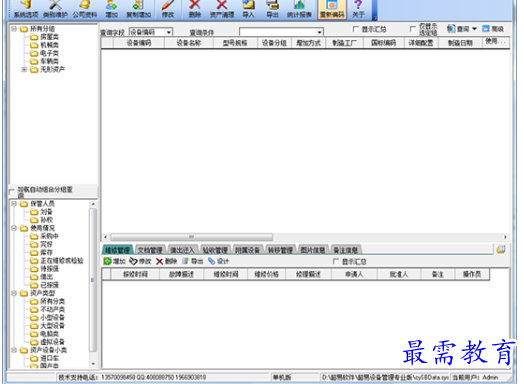Screen dimensions: 524x384
Task: Open the 查询字段 设备编码 dropdown
Action: [169, 32]
